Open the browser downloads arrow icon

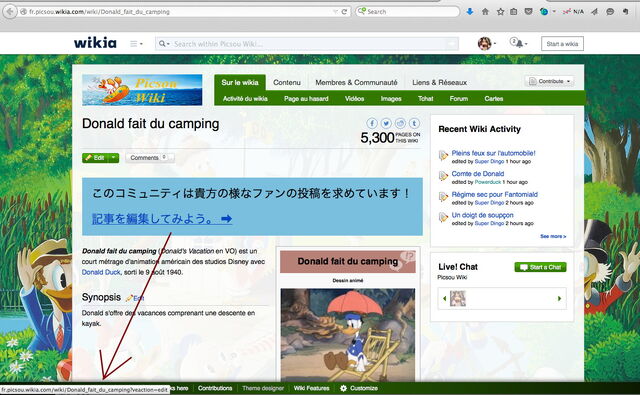[470, 11]
